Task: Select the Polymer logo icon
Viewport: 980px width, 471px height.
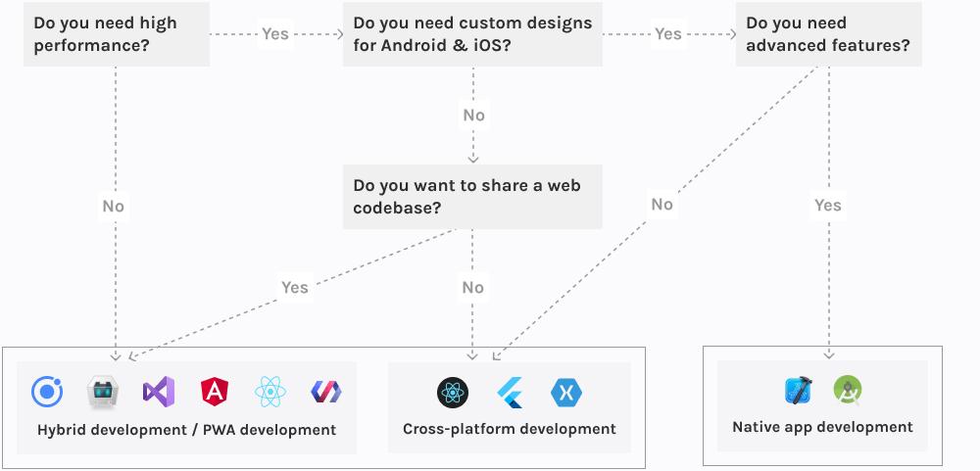Action: 324,392
